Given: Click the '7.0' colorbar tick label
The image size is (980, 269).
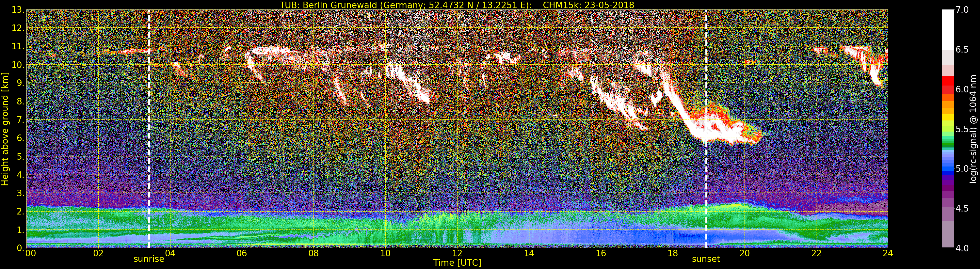Looking at the screenshot, I should pos(962,10).
